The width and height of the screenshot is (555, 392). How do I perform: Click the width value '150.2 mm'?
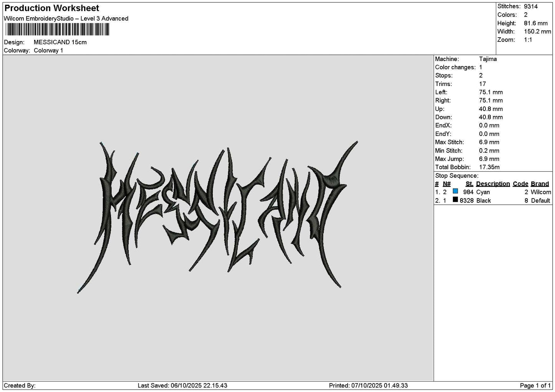tap(537, 32)
